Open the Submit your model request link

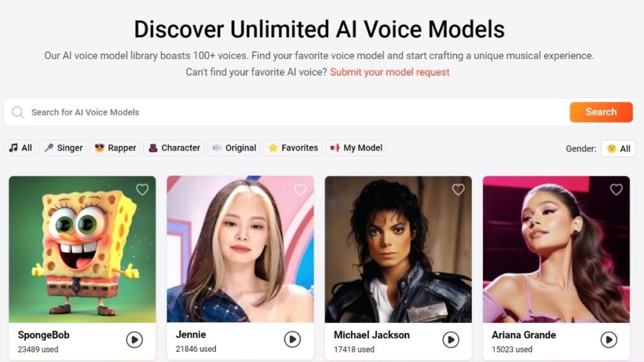pos(390,72)
